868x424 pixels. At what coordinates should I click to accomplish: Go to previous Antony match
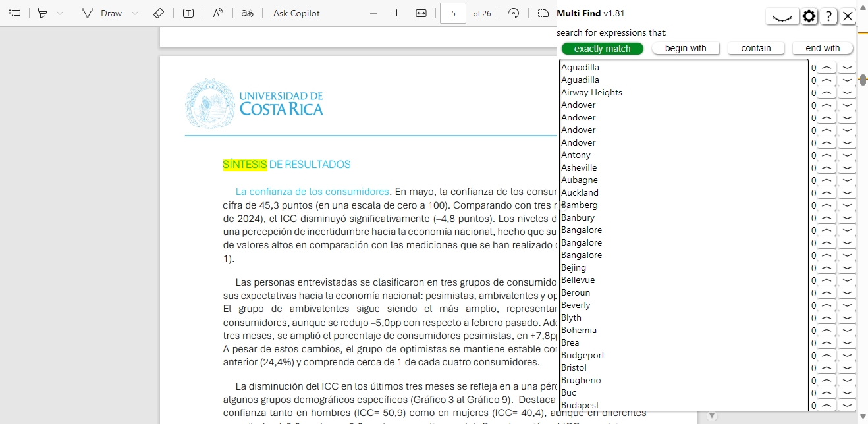tap(827, 155)
